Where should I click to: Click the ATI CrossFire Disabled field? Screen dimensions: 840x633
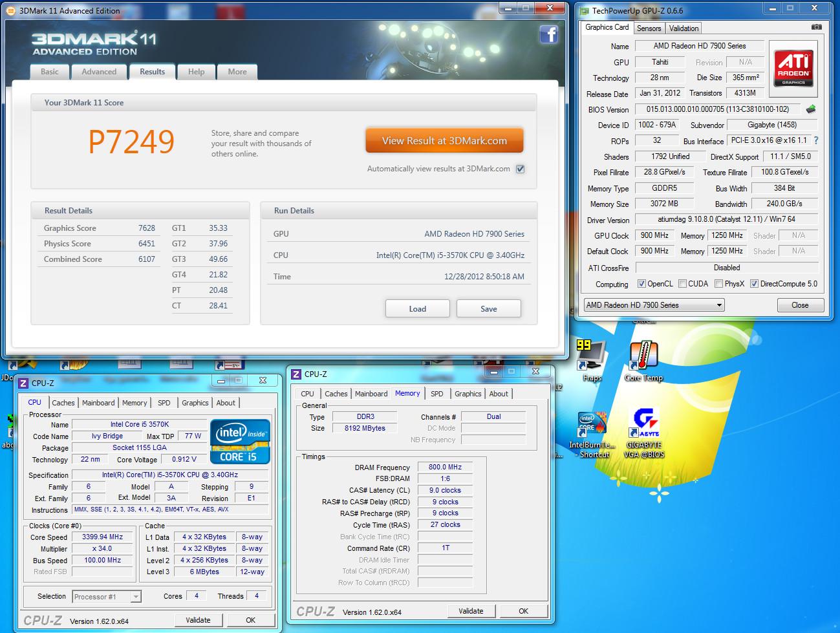click(x=727, y=267)
